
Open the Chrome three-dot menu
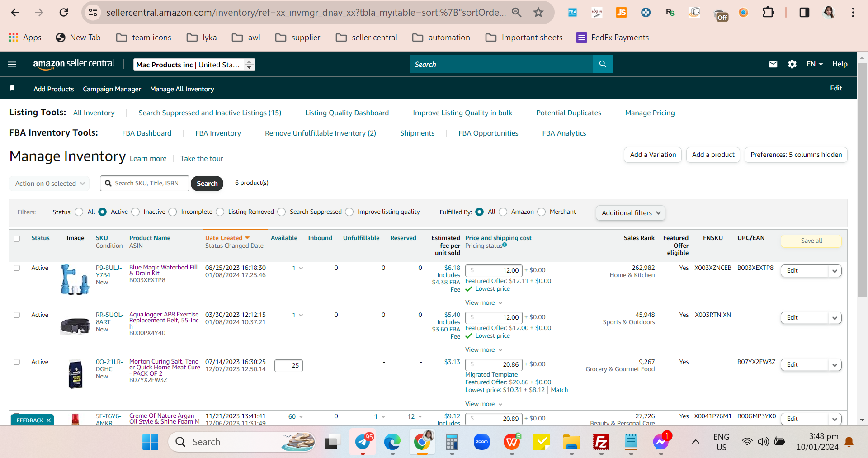[853, 12]
